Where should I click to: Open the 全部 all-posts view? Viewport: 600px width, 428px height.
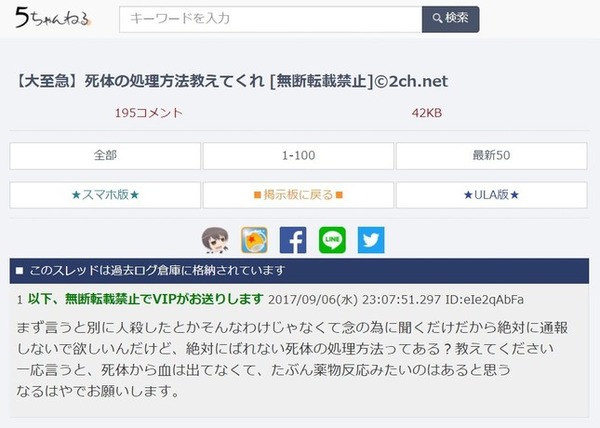tap(105, 156)
